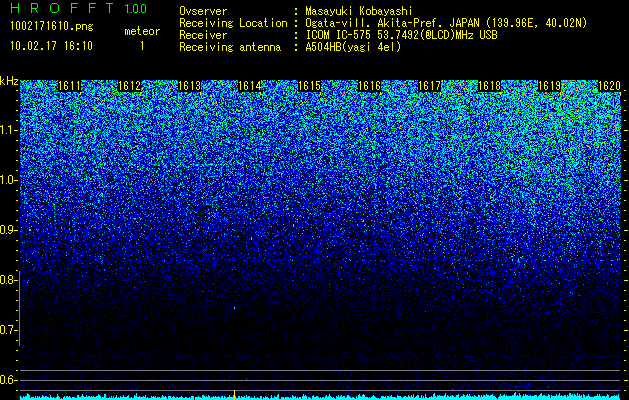The width and height of the screenshot is (629, 400).
Task: Click the 1617 time marker
Action: [429, 86]
